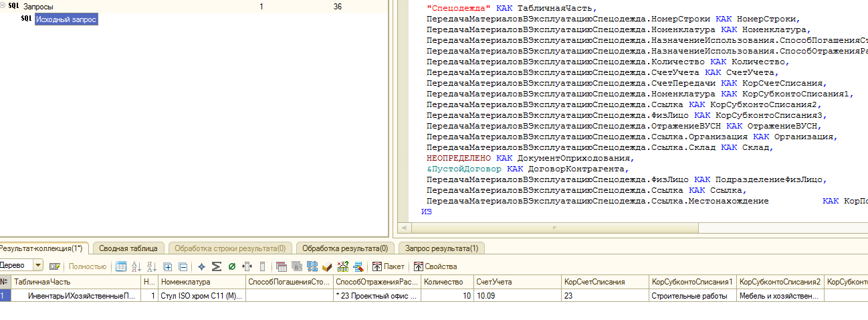Click the "Спецодежда" string in query

459,7
